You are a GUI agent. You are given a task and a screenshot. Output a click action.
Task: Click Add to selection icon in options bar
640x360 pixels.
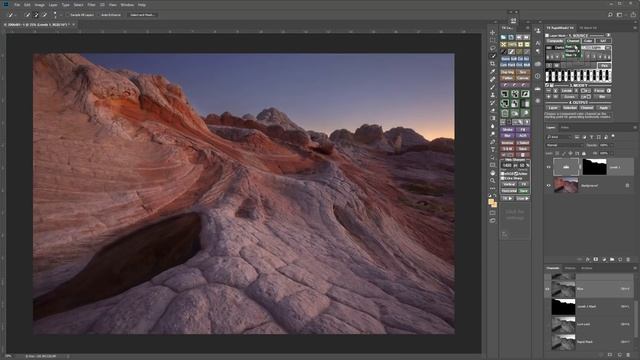click(36, 15)
